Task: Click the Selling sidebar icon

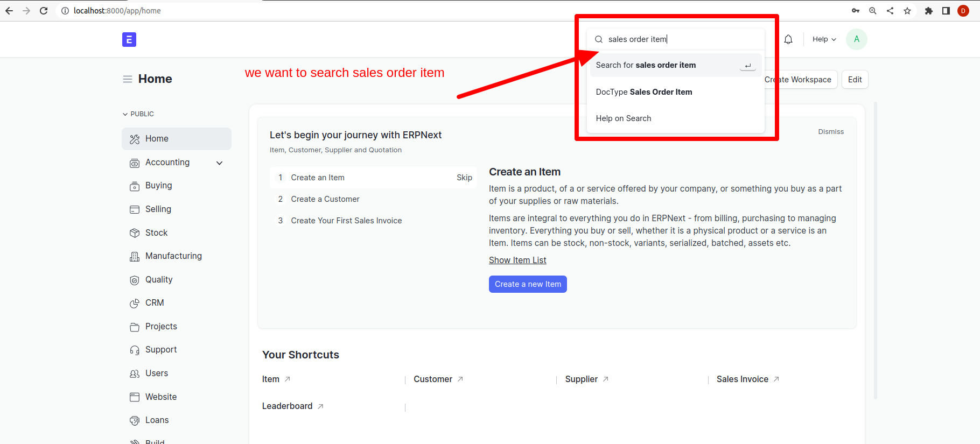Action: (x=135, y=209)
